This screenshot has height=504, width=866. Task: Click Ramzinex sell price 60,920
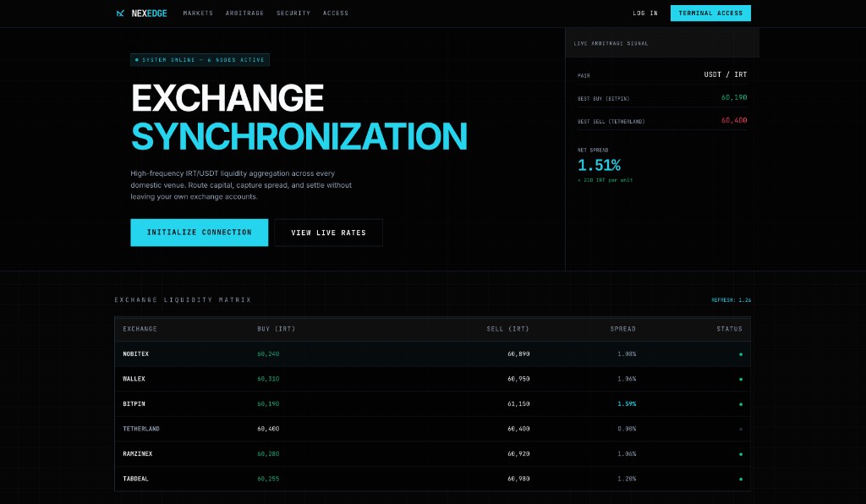click(518, 454)
